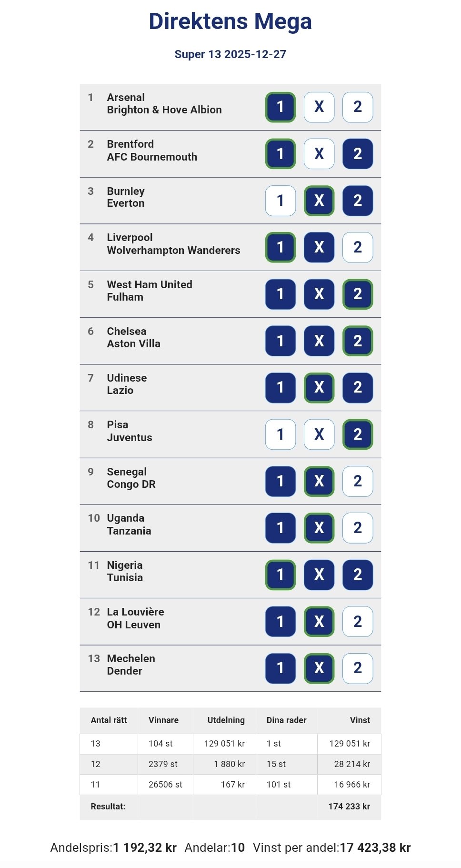
Task: Toggle the 1 pick for Arsenal match
Action: click(x=281, y=107)
